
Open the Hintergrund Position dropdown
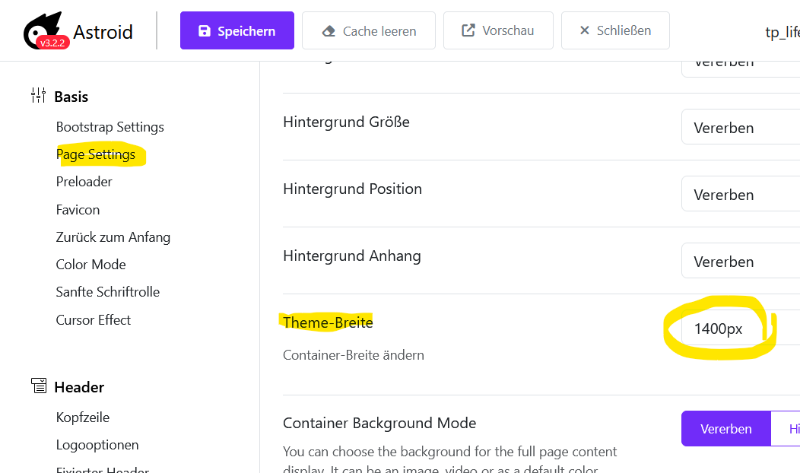[740, 194]
